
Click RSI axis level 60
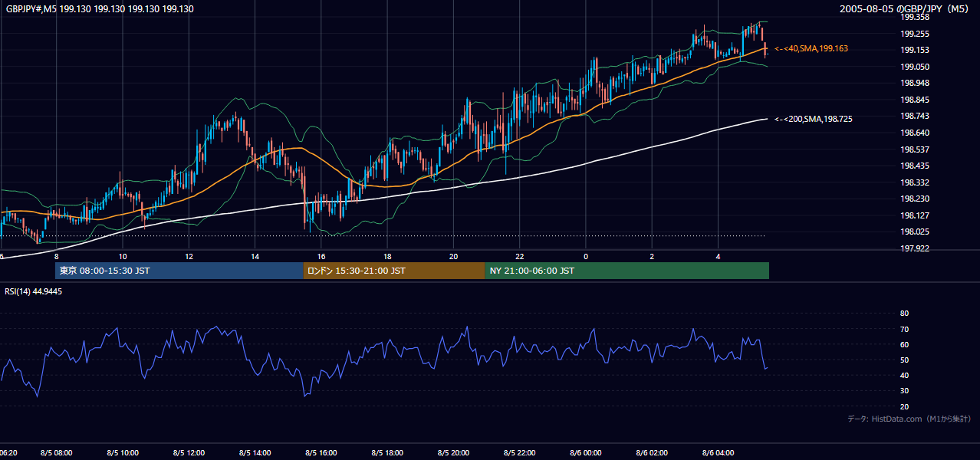pos(904,344)
